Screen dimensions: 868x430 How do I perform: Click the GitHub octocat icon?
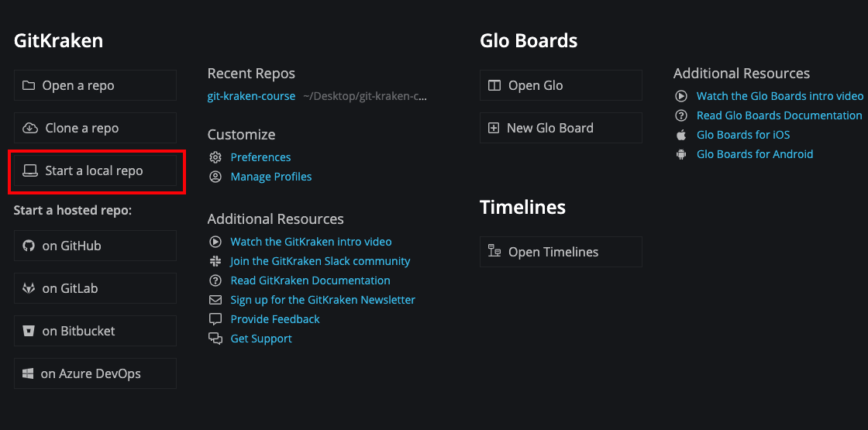click(x=28, y=246)
